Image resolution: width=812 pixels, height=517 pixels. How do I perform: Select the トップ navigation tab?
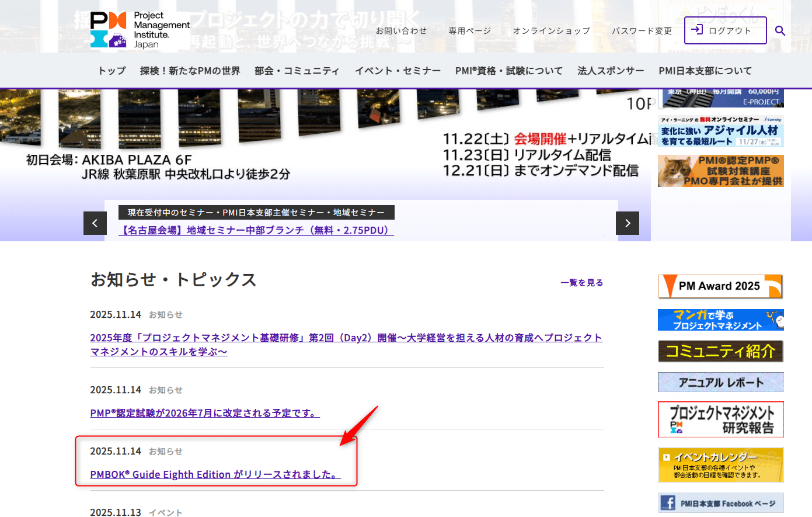(111, 70)
